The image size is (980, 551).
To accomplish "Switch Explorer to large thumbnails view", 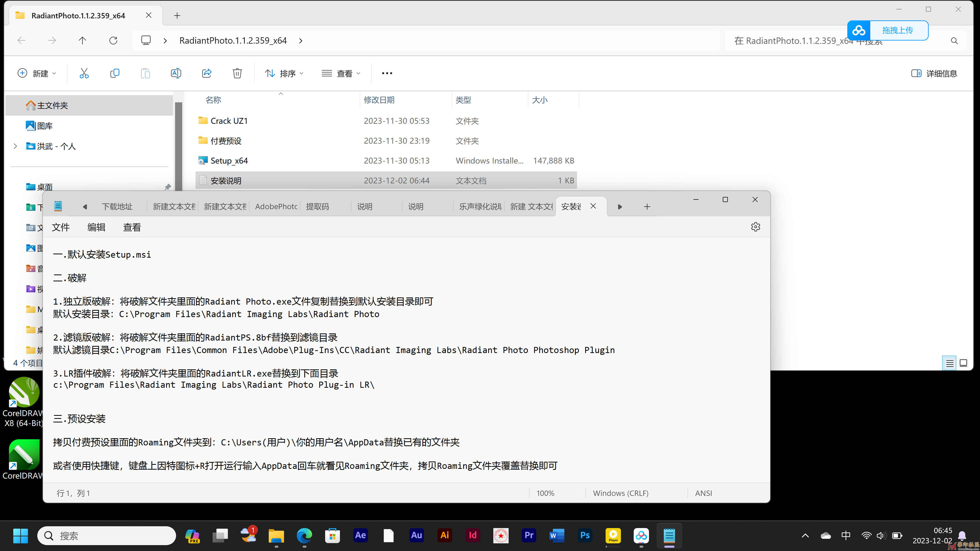I will click(963, 363).
